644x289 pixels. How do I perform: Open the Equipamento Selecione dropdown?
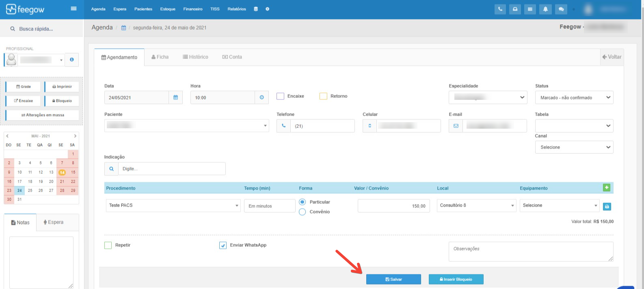(560, 205)
